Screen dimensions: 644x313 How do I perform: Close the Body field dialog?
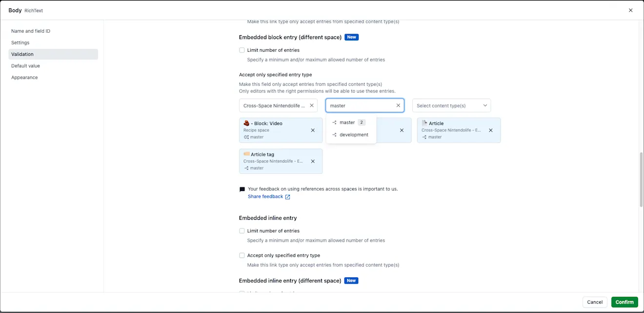click(x=630, y=10)
